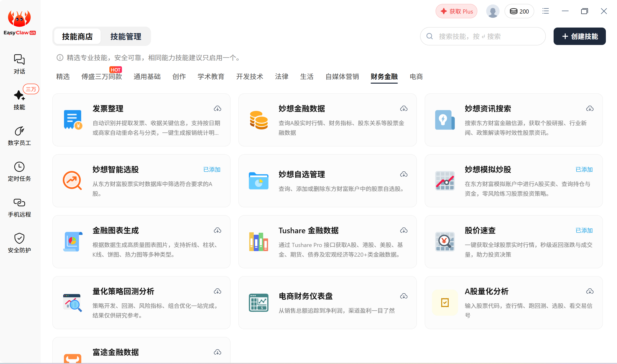The width and height of the screenshot is (617, 364).
Task: Open the A股量化分析 card title
Action: [486, 291]
